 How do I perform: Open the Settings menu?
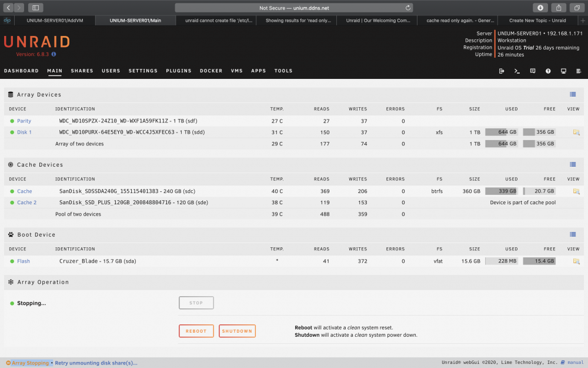pos(143,71)
